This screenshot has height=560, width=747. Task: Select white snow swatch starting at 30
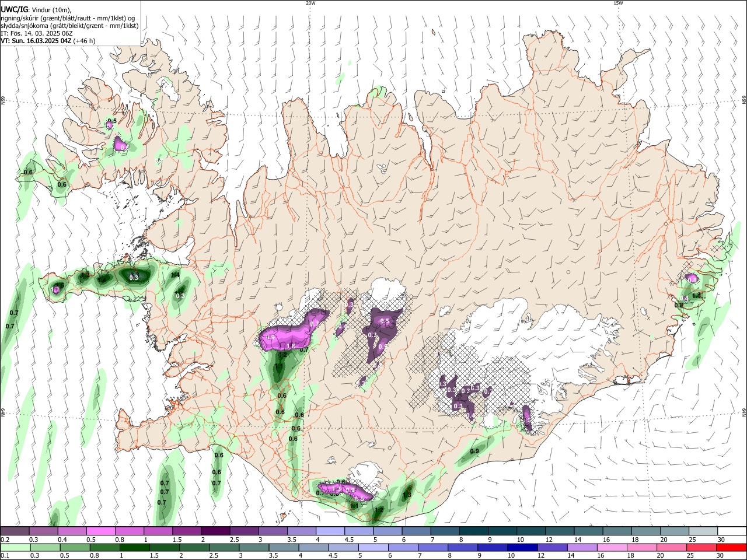[x=731, y=531]
